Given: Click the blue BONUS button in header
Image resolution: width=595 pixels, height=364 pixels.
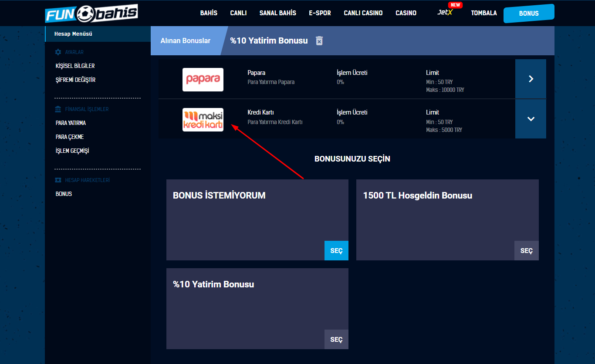Looking at the screenshot, I should [529, 13].
